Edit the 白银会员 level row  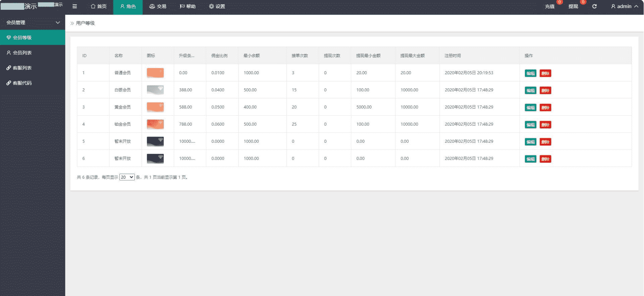tap(530, 90)
